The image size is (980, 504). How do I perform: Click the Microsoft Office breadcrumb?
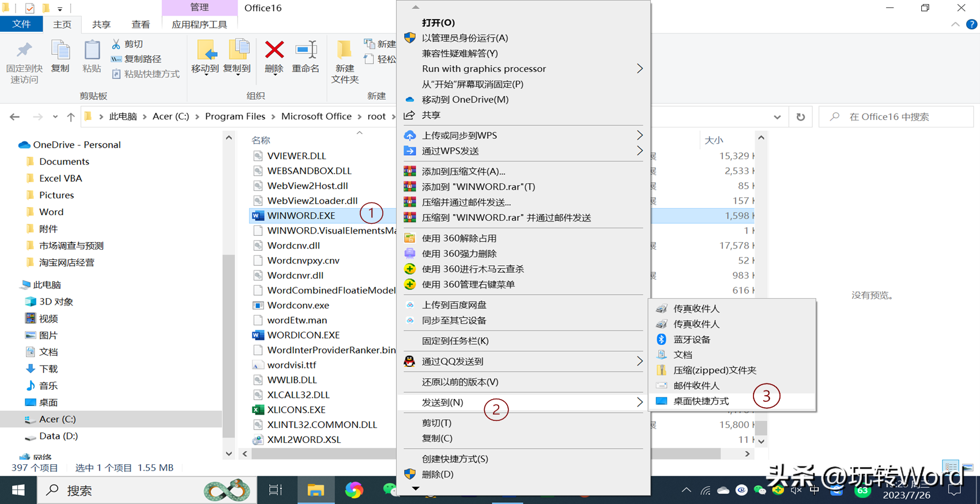pyautogui.click(x=316, y=116)
